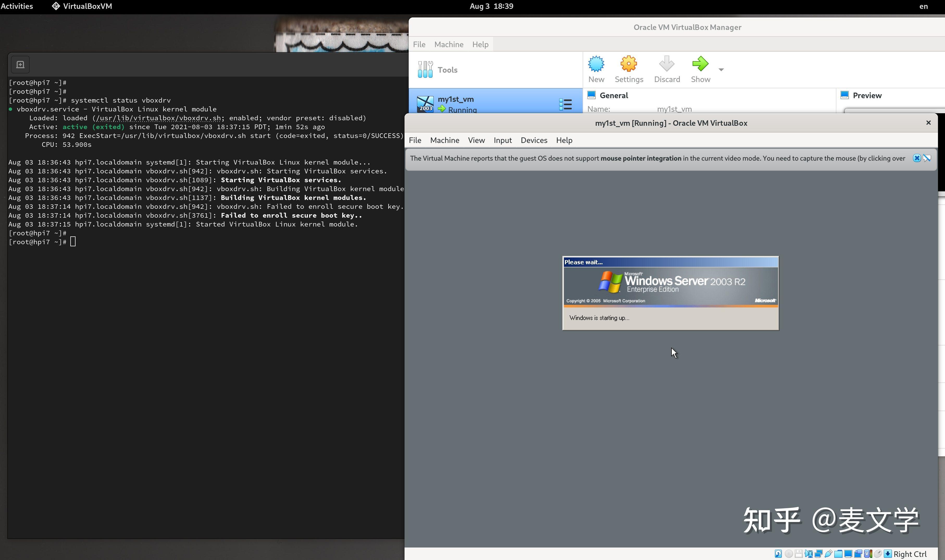Screen dimensions: 945x560
Task: Dismiss the mouse pointer integration warning
Action: [917, 158]
